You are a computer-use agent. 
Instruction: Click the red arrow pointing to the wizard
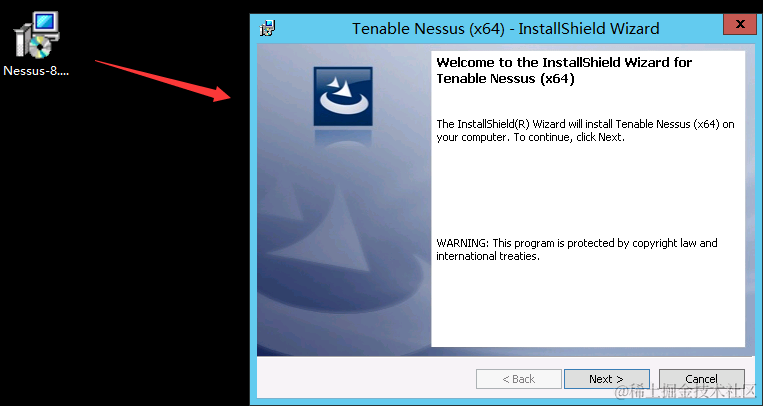pos(163,80)
